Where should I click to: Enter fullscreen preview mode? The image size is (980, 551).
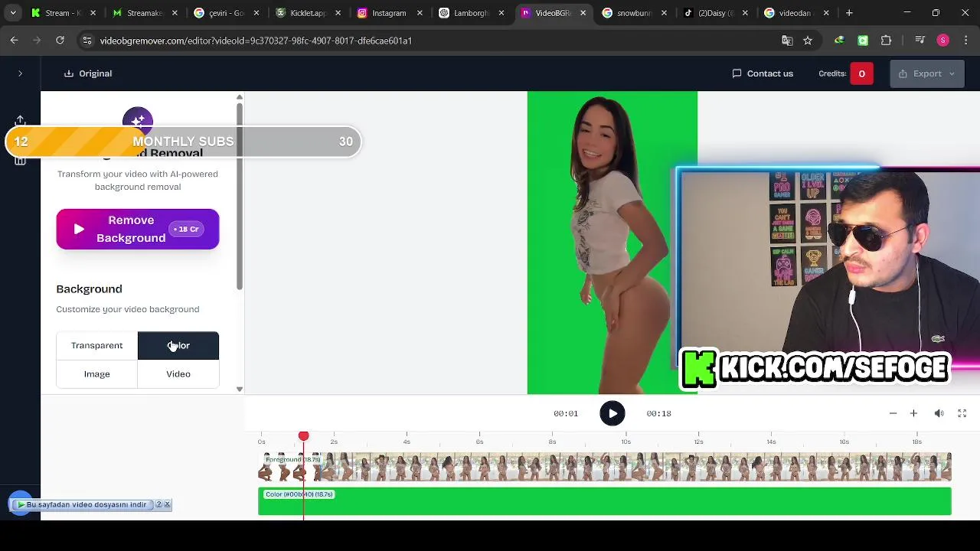962,413
